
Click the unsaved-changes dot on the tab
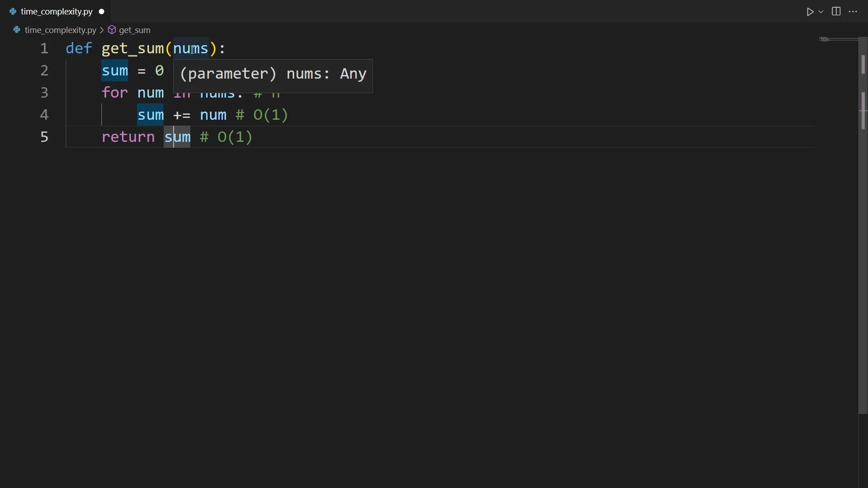click(102, 12)
